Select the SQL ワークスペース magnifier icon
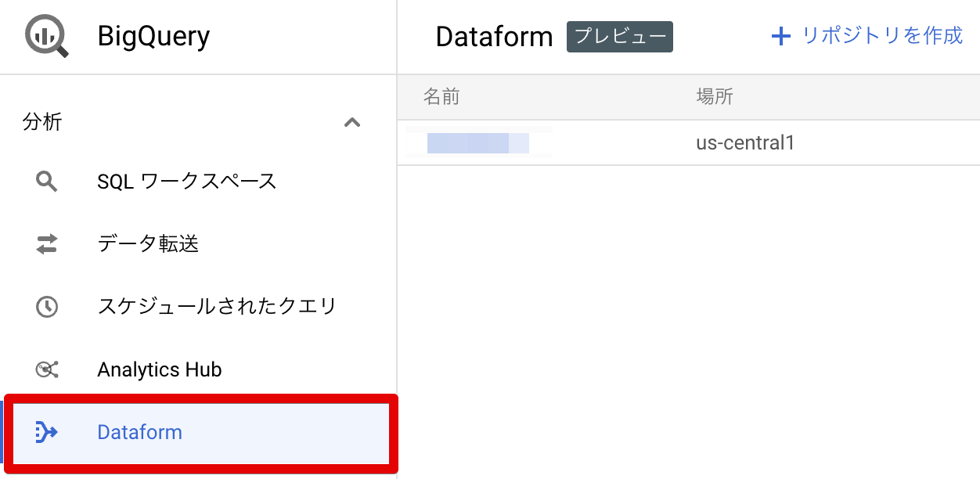This screenshot has height=479, width=980. 45,181
